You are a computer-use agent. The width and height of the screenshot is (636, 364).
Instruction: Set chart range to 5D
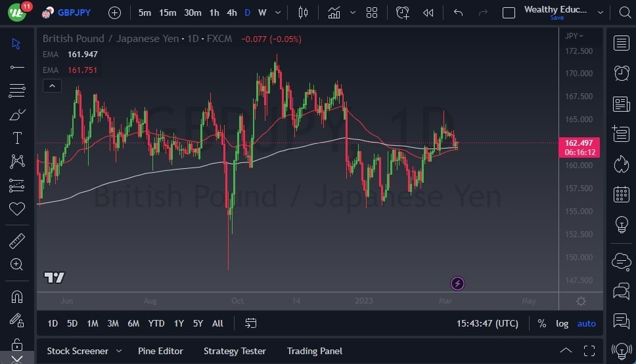click(x=72, y=323)
